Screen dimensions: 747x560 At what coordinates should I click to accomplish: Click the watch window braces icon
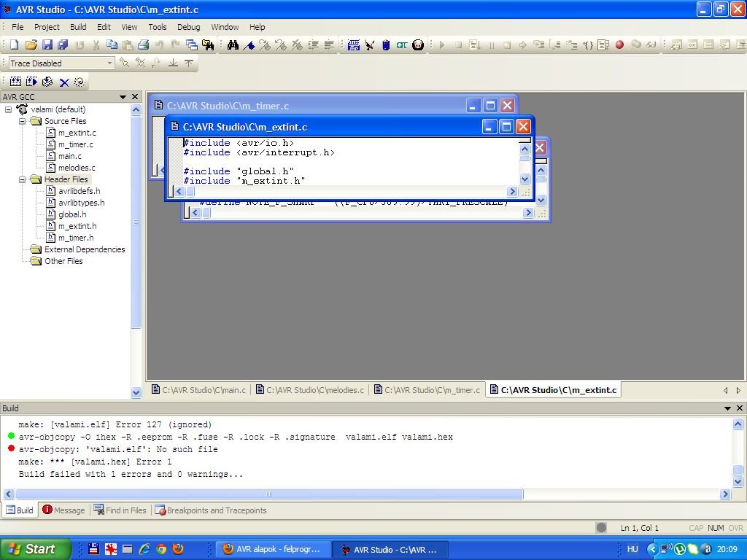588,44
